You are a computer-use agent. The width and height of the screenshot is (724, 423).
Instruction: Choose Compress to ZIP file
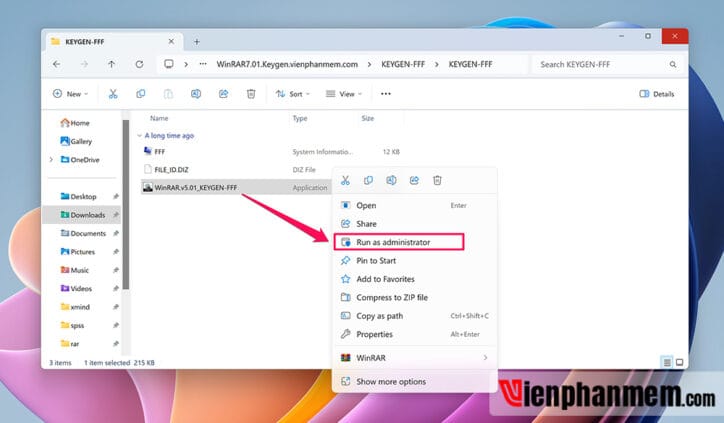pyautogui.click(x=414, y=297)
